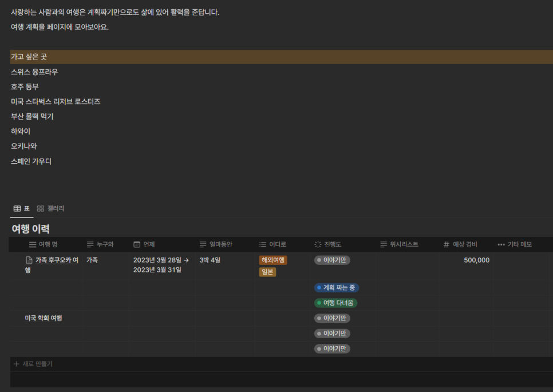Open the 진행도 status column header

coord(343,244)
